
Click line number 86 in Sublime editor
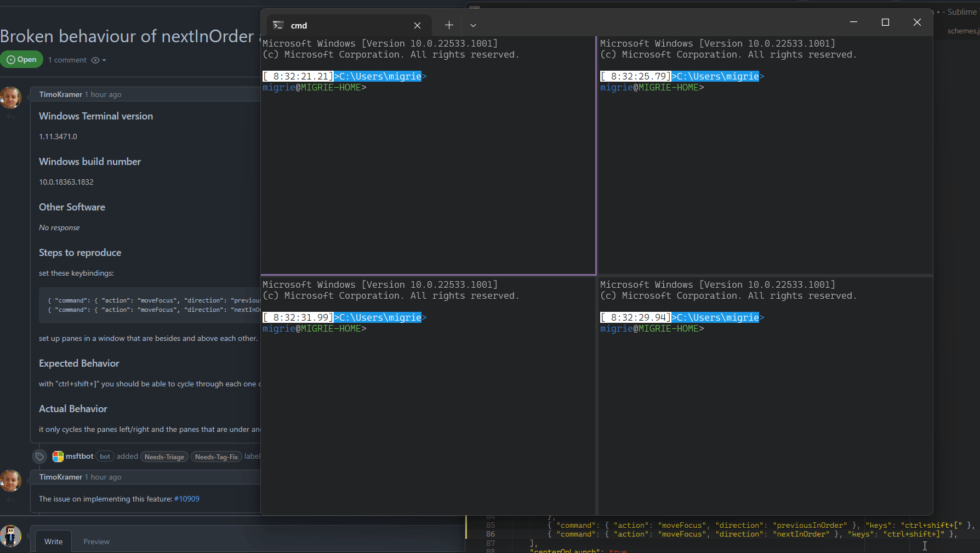491,534
